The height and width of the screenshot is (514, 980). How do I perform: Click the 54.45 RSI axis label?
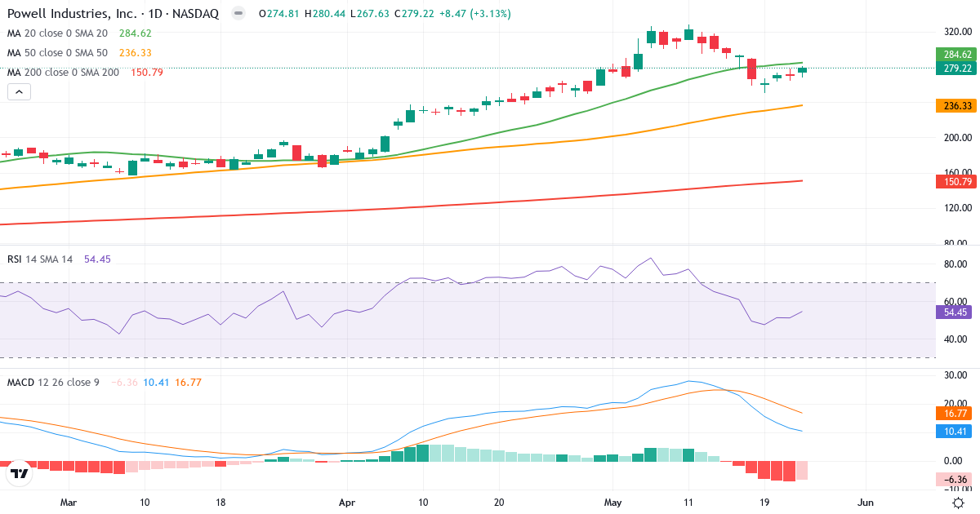click(x=955, y=312)
